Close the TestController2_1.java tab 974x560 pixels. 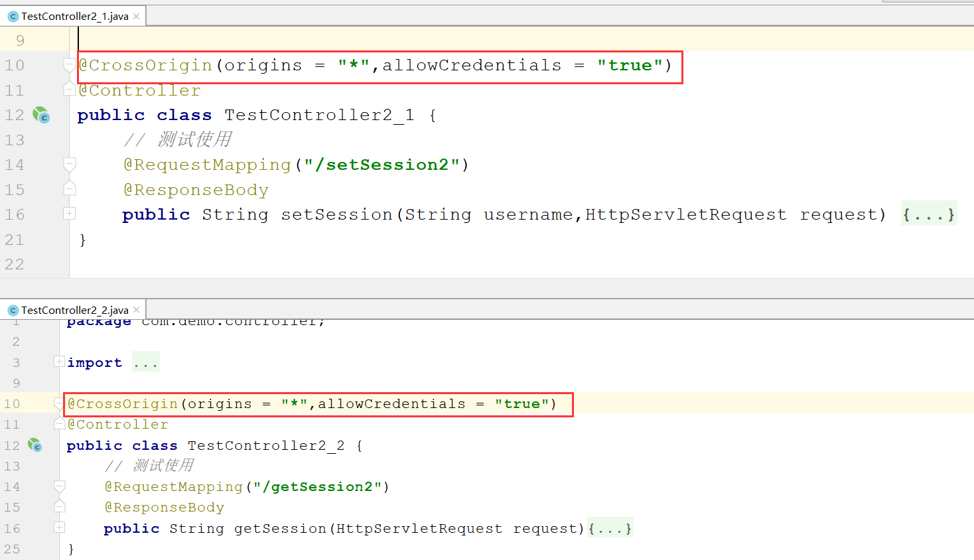click(136, 16)
